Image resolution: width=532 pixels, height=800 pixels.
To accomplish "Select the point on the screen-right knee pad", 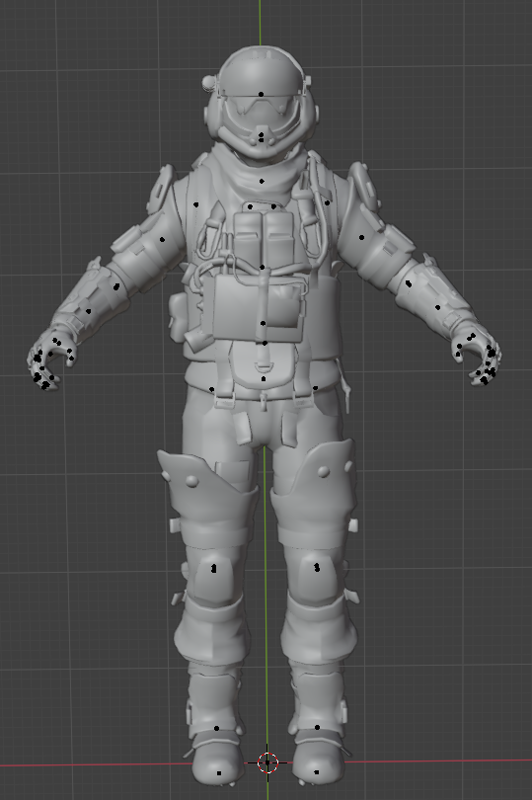I will (317, 567).
